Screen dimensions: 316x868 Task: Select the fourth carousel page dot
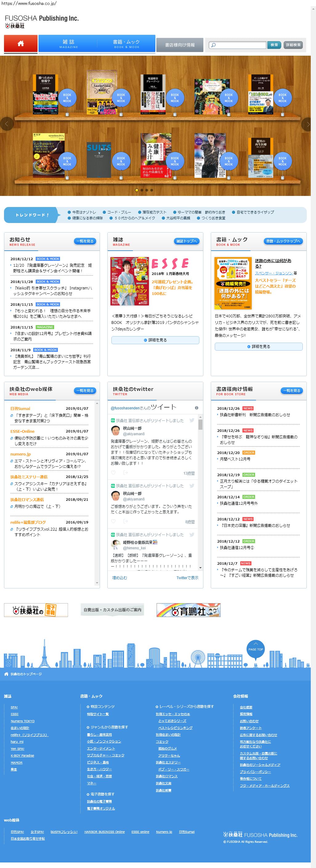click(152, 190)
